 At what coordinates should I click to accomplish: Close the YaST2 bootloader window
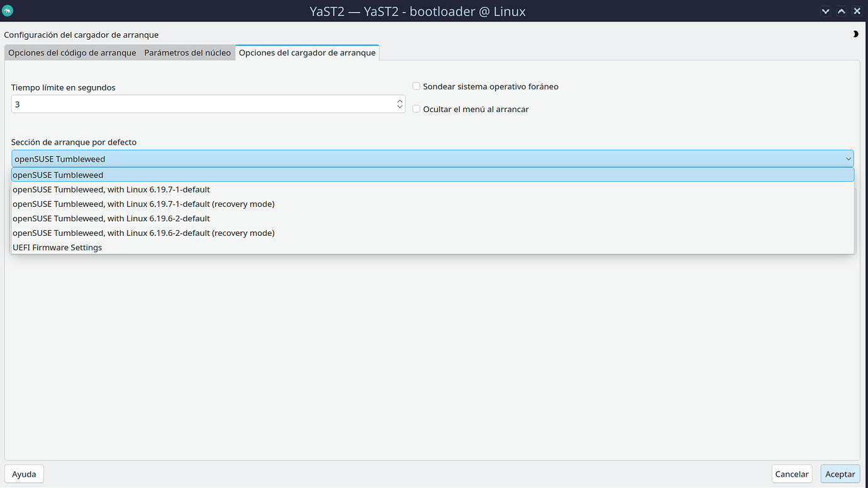coord(857,11)
